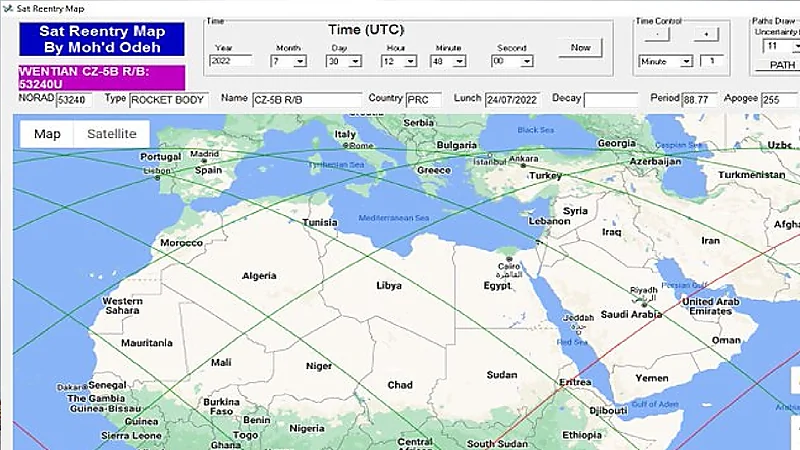Click the Turkmenistan country label
Screen dimensions: 800x450
[x=752, y=175]
